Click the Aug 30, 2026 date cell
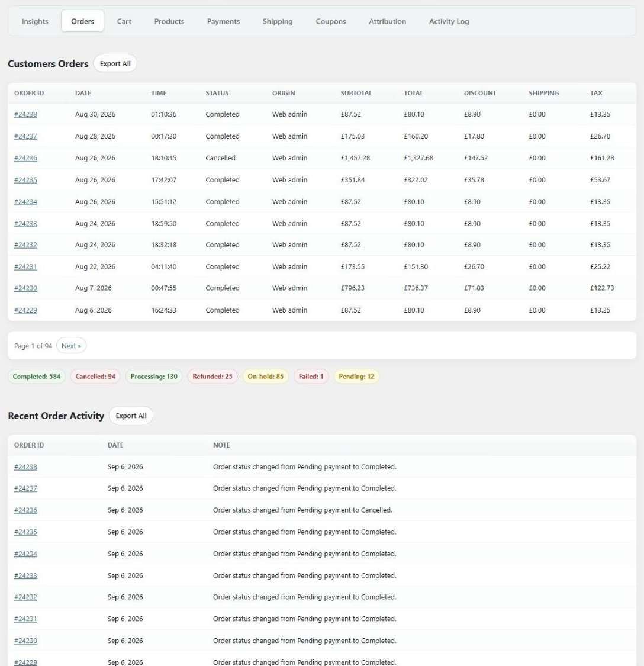Viewport: 644px width, 666px height. [95, 114]
